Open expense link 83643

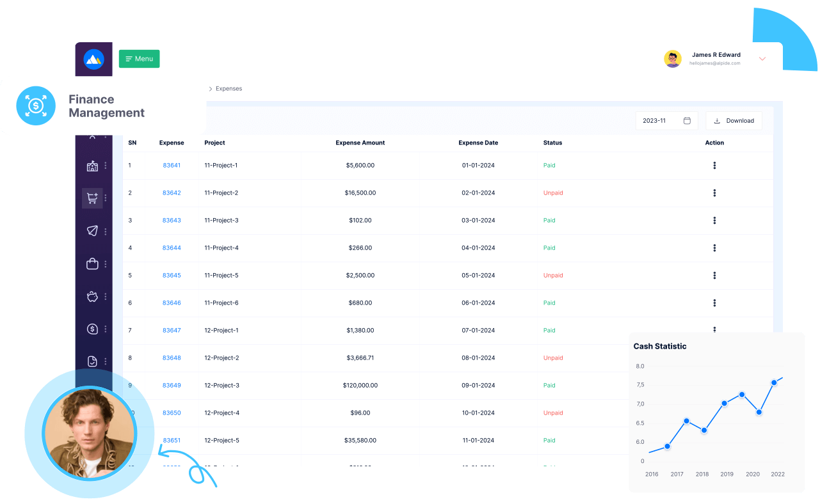pos(172,220)
